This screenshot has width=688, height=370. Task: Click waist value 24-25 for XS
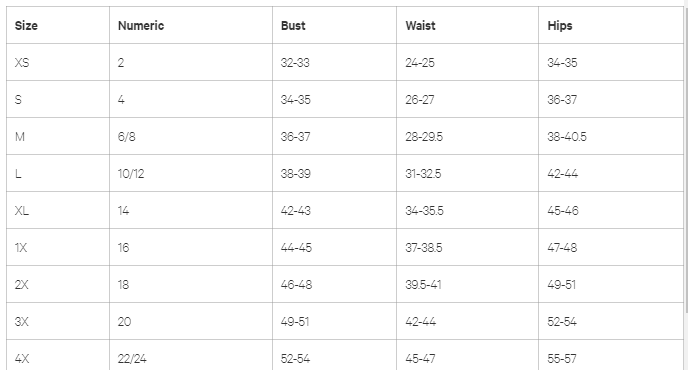[420, 62]
